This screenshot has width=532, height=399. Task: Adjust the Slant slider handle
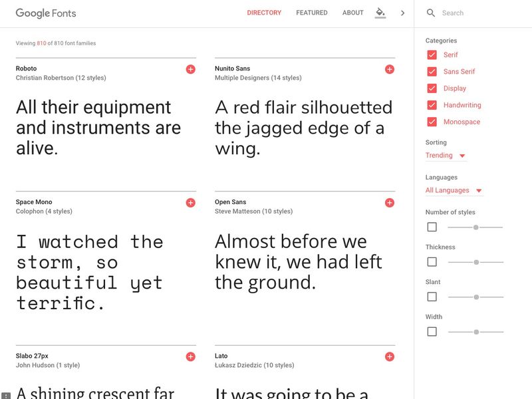(476, 297)
